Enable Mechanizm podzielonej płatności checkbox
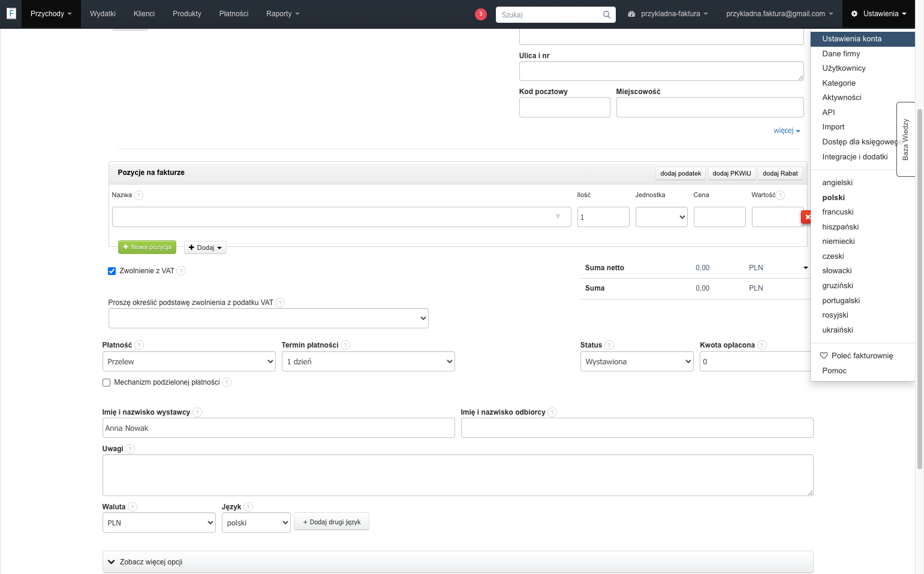 (106, 382)
